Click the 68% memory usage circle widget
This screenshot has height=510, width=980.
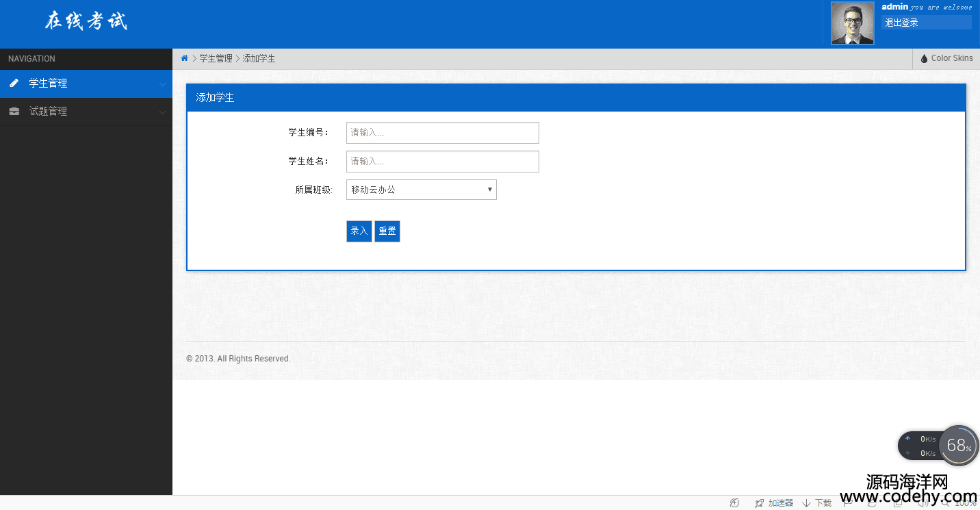pyautogui.click(x=959, y=446)
